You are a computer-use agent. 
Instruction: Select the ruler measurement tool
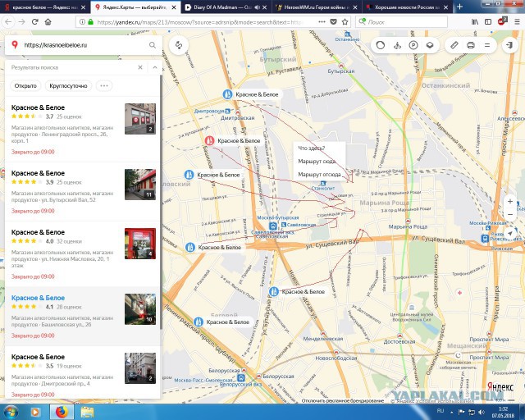[454, 45]
